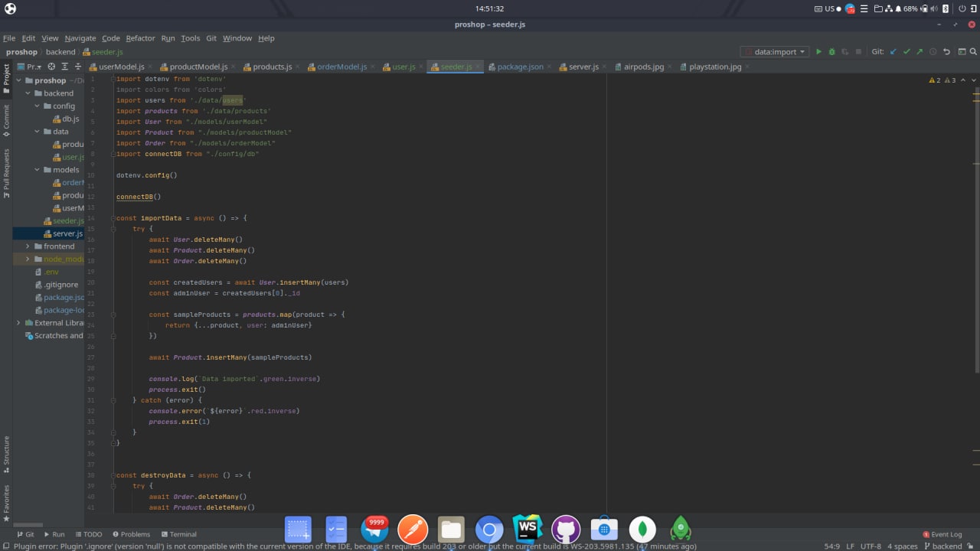Collapse all nodes in the Project panel

(77, 67)
